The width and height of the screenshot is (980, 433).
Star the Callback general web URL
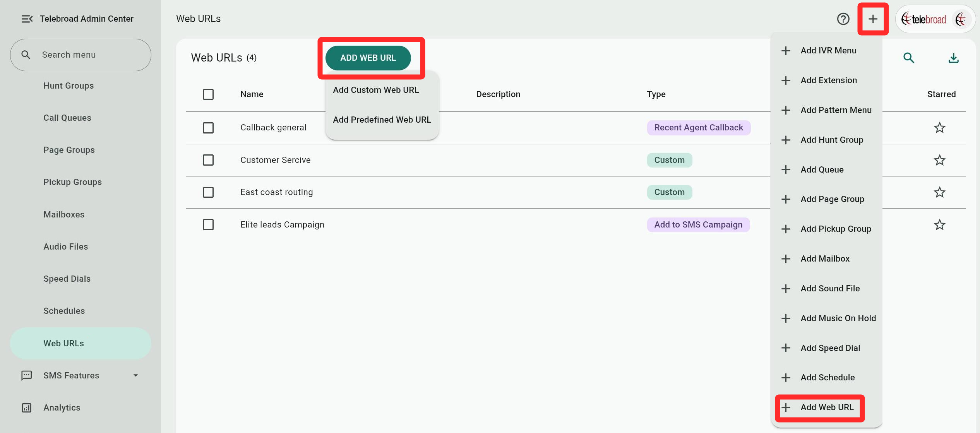tap(939, 128)
